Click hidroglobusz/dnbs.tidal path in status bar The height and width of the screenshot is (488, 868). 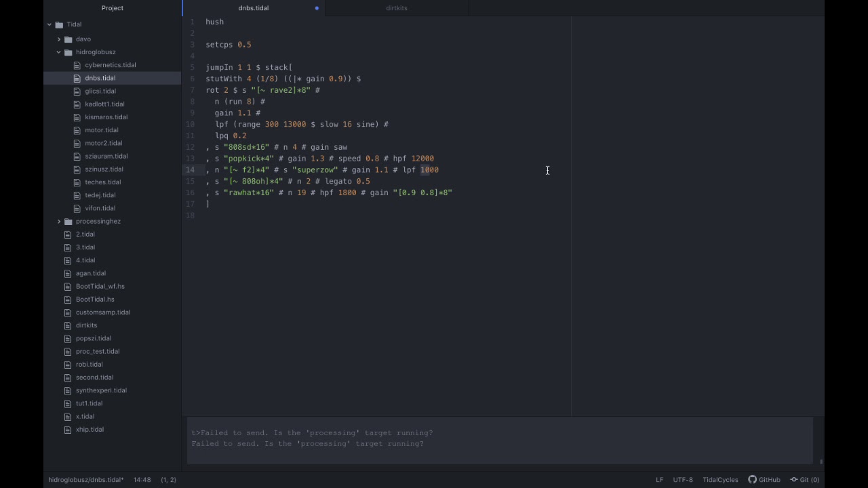pos(86,480)
